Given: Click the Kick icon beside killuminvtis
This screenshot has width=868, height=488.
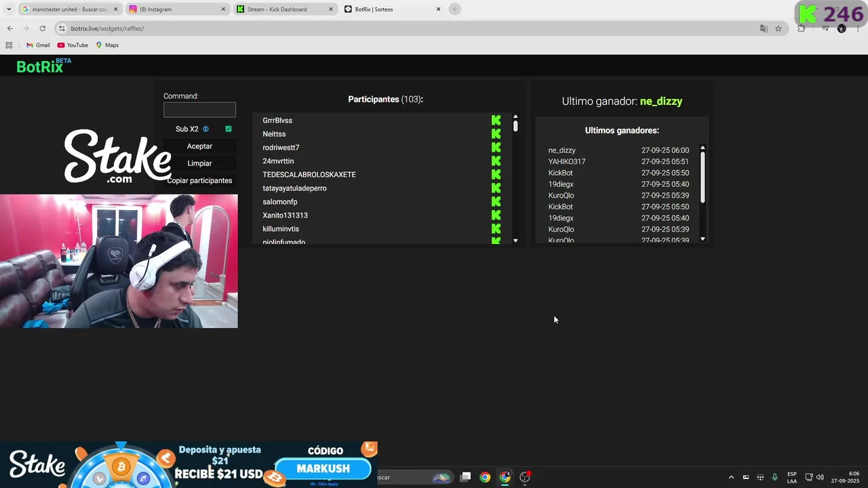Looking at the screenshot, I should (496, 229).
